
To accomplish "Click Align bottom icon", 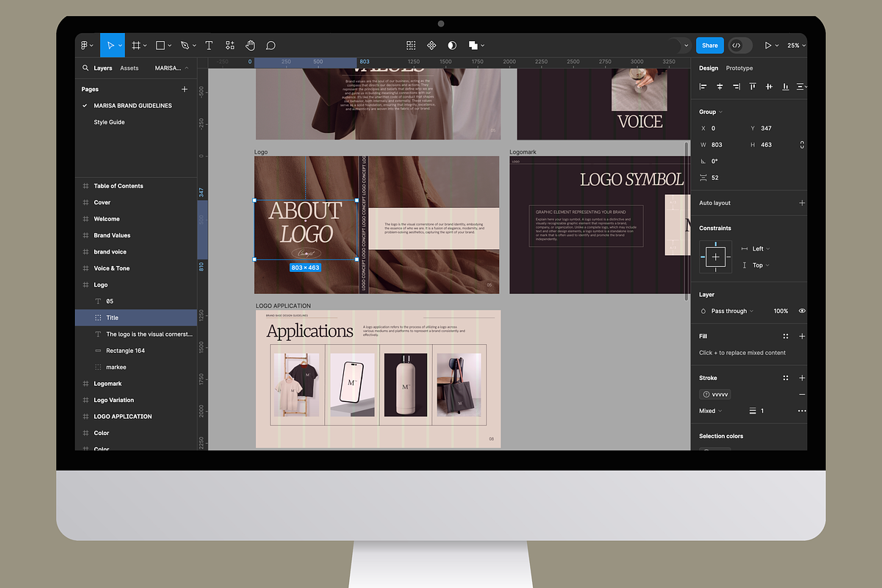I will pyautogui.click(x=785, y=87).
